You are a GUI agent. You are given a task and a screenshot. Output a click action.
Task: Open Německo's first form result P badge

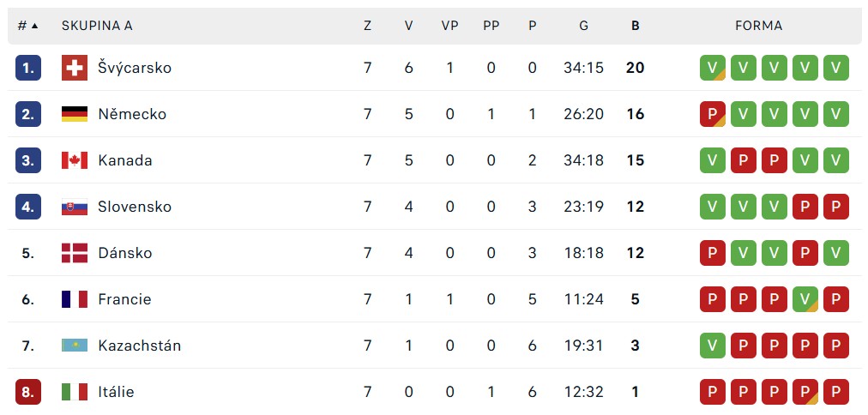(x=713, y=115)
